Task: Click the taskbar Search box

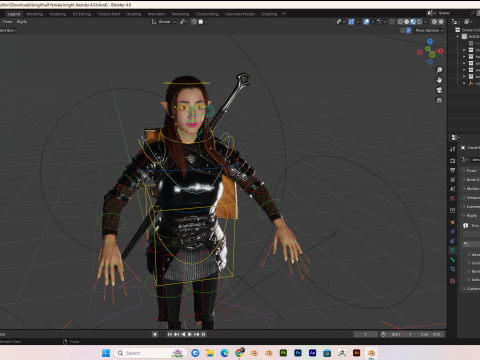Action: click(x=150, y=353)
